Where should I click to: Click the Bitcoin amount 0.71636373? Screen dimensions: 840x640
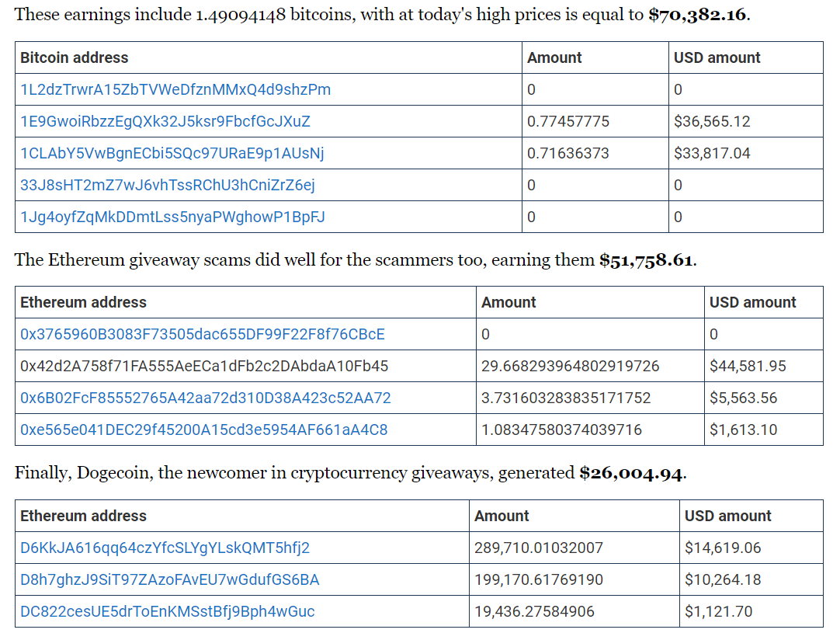pos(568,153)
